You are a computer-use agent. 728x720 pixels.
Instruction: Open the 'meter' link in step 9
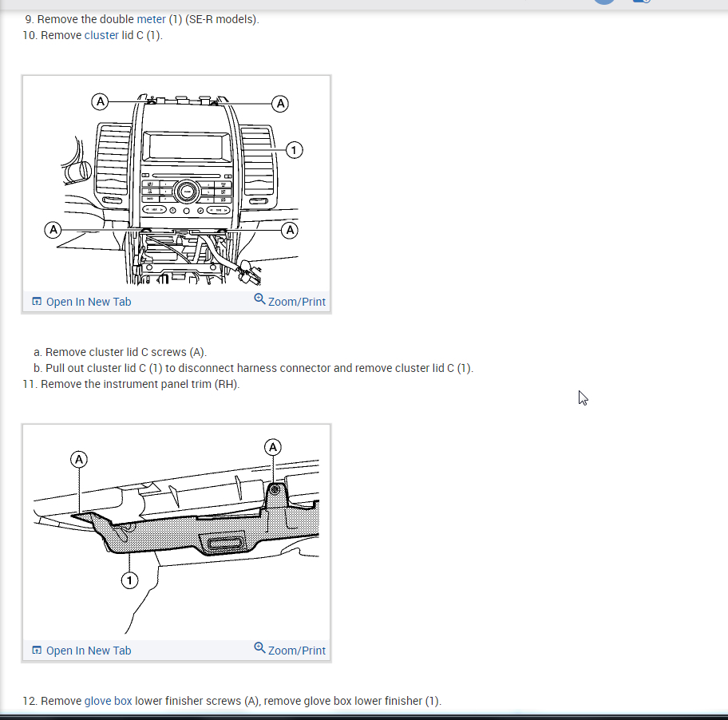click(152, 19)
